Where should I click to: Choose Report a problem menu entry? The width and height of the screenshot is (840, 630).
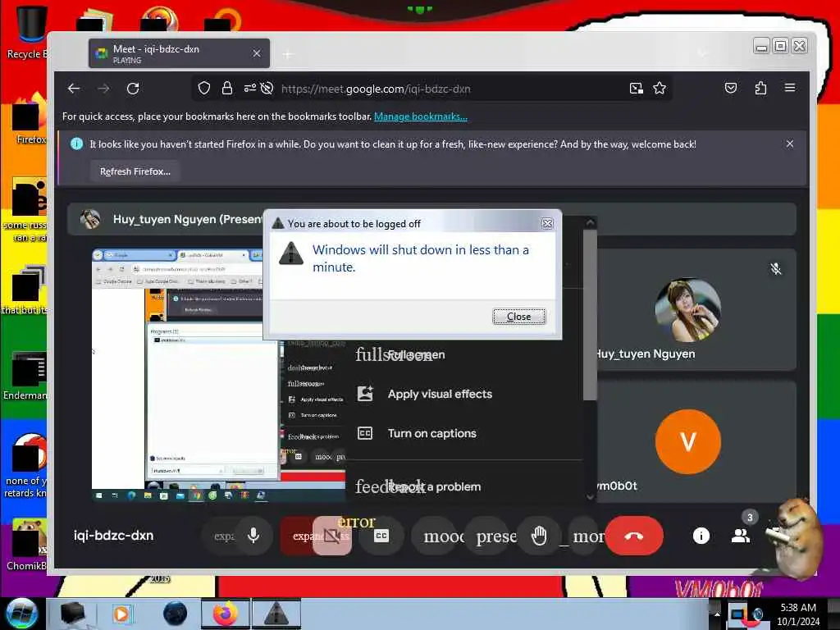point(463,486)
